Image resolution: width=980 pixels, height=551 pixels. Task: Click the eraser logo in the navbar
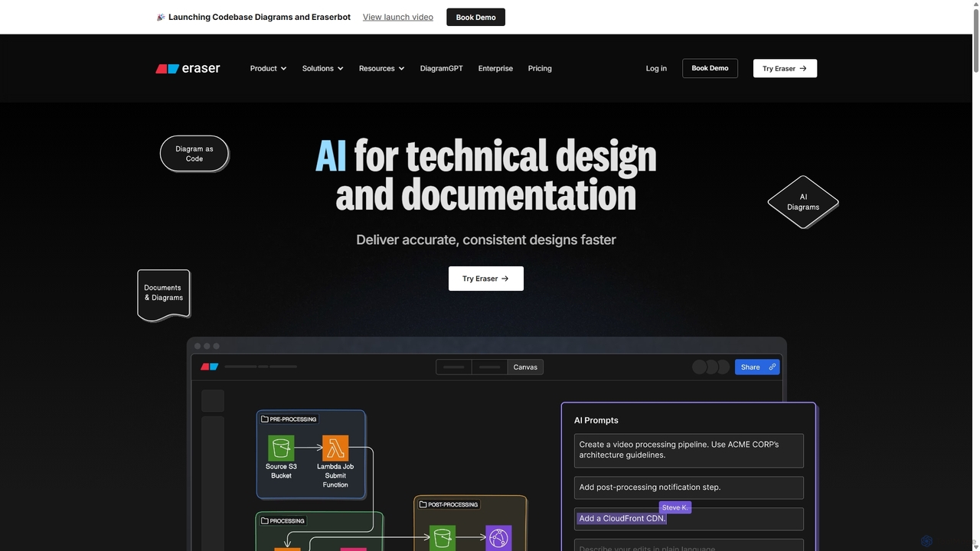click(188, 68)
